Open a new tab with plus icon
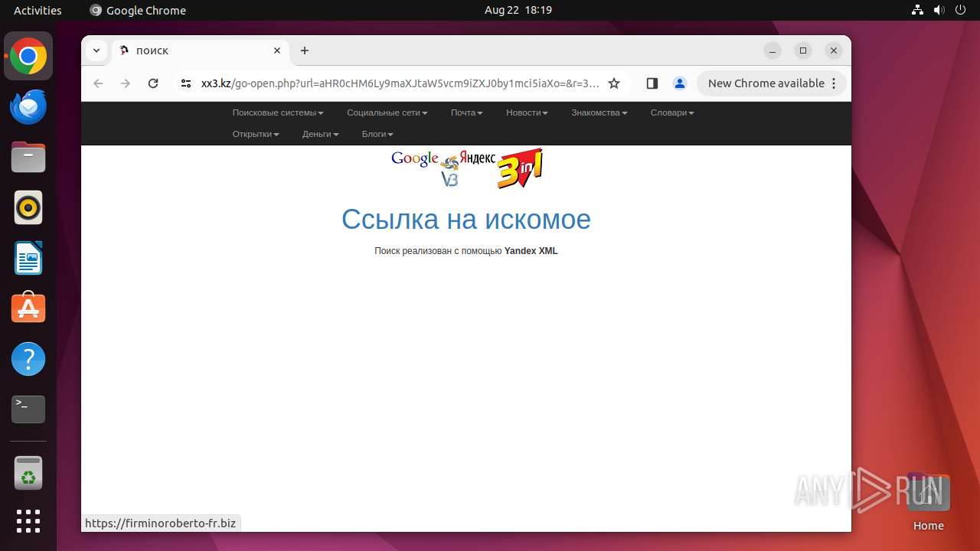The image size is (980, 551). coord(305,51)
